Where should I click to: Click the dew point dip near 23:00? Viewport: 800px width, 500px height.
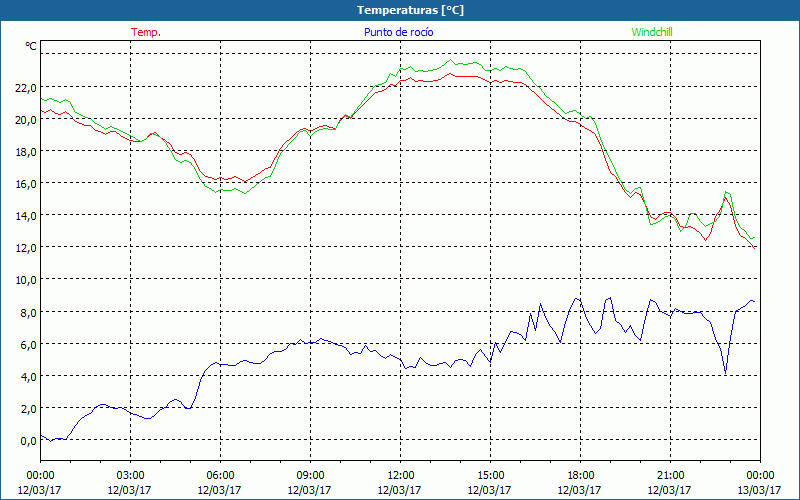click(x=725, y=372)
